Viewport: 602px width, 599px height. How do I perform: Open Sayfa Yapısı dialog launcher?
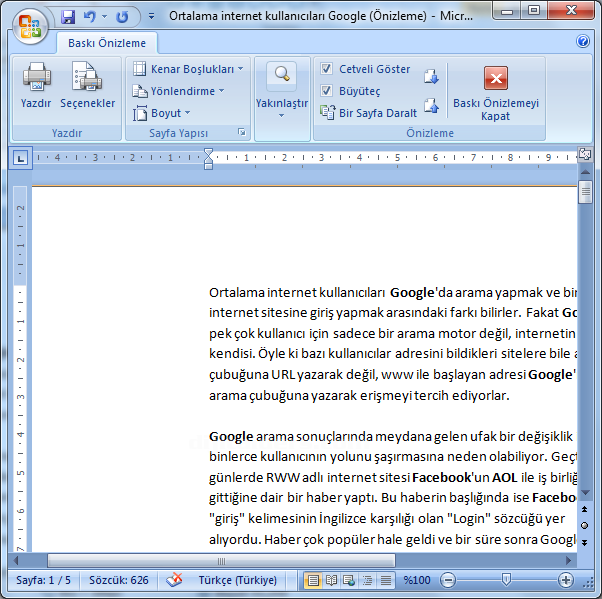pyautogui.click(x=241, y=132)
